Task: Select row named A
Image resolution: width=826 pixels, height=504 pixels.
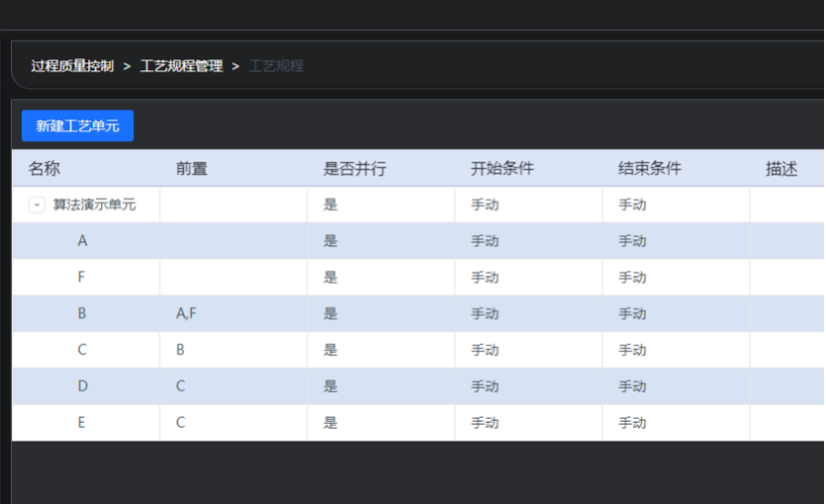Action: 82,241
